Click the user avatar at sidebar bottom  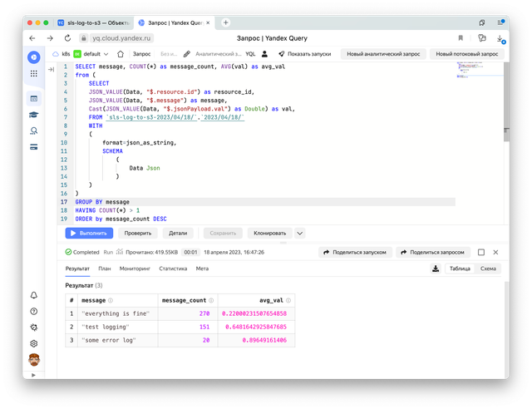33,360
